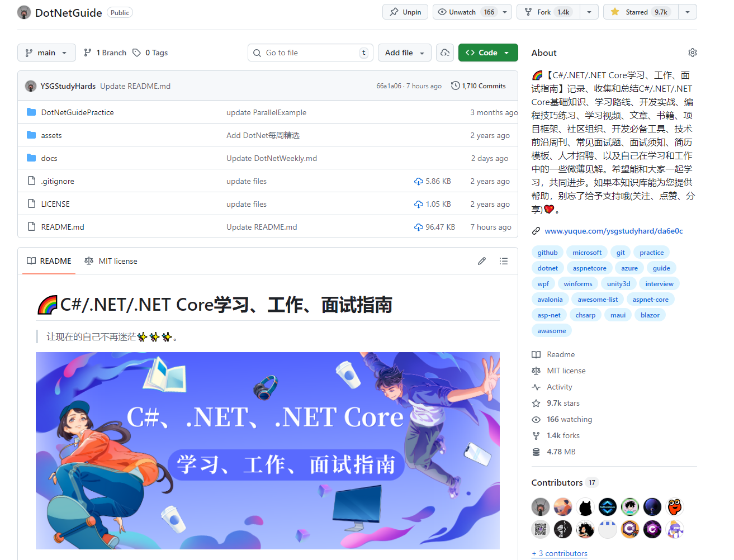734x560 pixels.
Task: Open the DotNetGuidePractice folder name
Action: click(x=78, y=112)
